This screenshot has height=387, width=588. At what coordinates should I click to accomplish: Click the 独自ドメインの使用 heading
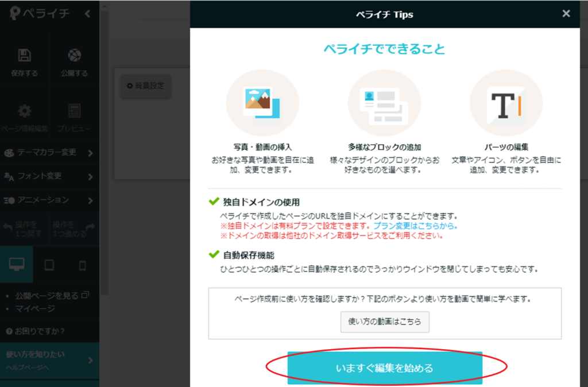(x=261, y=203)
